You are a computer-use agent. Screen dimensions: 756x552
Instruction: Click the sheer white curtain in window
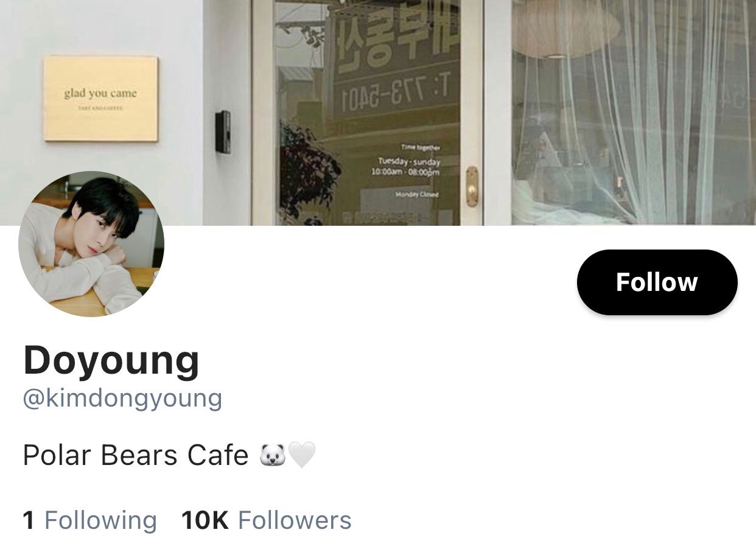pyautogui.click(x=634, y=113)
